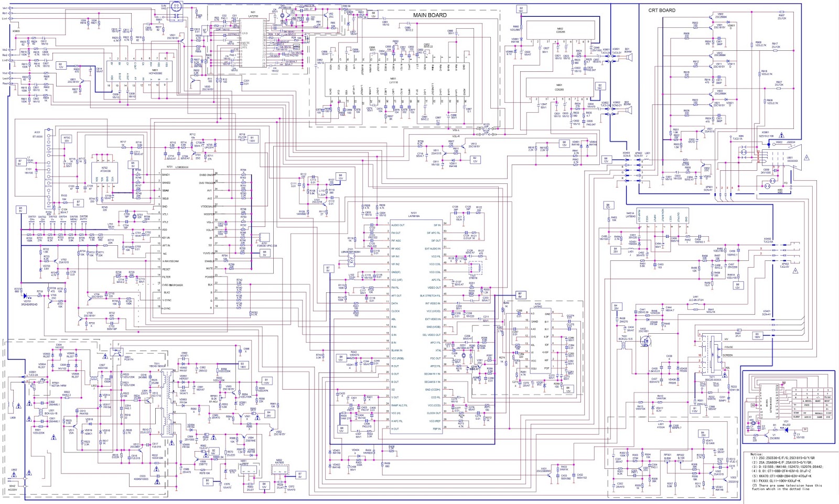Click the V-SYNC pin label on N701
The width and height of the screenshot is (839, 504).
[x=167, y=300]
